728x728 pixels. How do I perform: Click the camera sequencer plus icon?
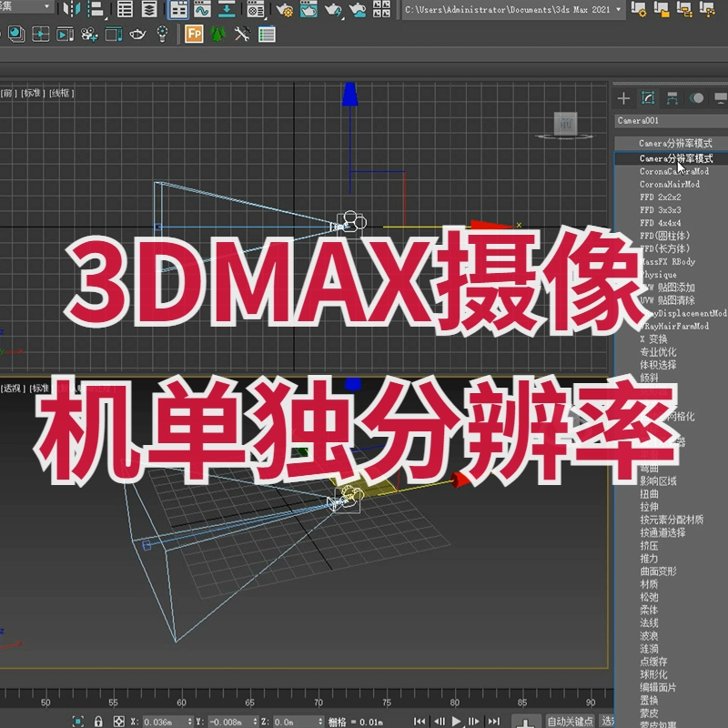click(x=89, y=34)
